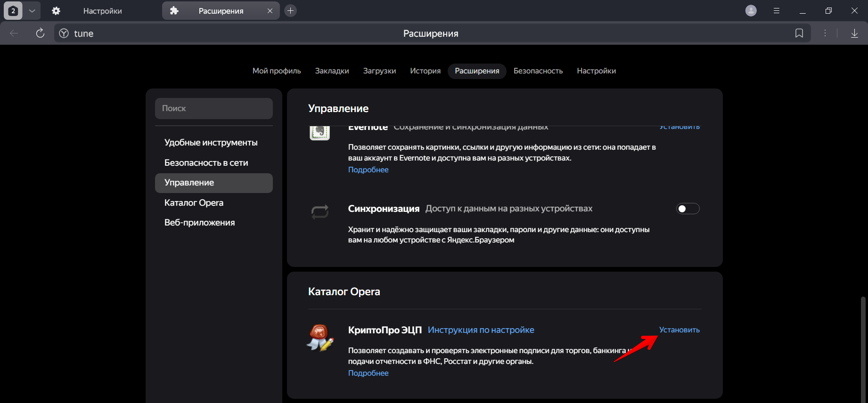Click the Управление section heading
This screenshot has width=868, height=403.
click(338, 108)
